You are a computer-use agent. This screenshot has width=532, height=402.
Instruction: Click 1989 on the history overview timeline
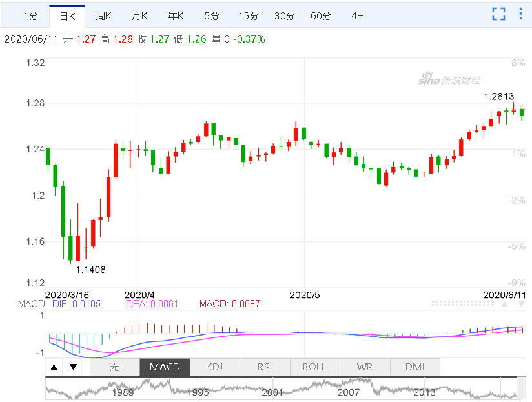[123, 392]
